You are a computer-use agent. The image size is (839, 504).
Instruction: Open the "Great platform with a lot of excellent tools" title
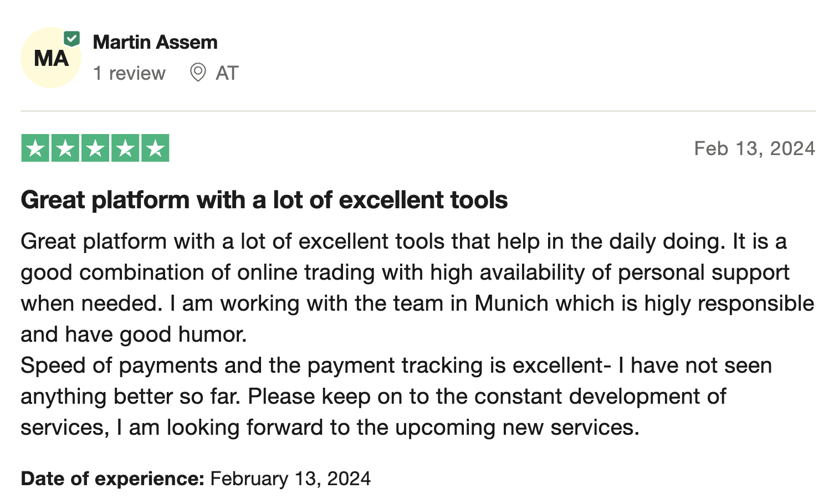[x=264, y=200]
